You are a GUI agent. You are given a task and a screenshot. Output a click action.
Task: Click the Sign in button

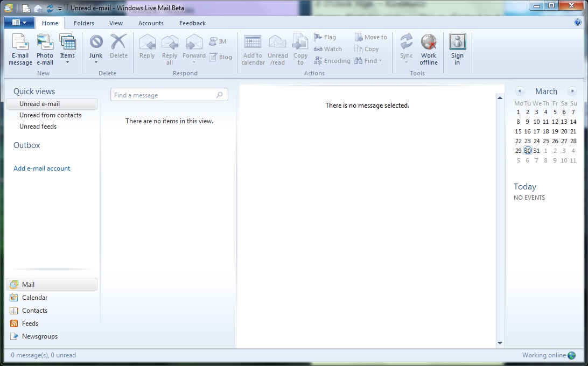(x=457, y=50)
